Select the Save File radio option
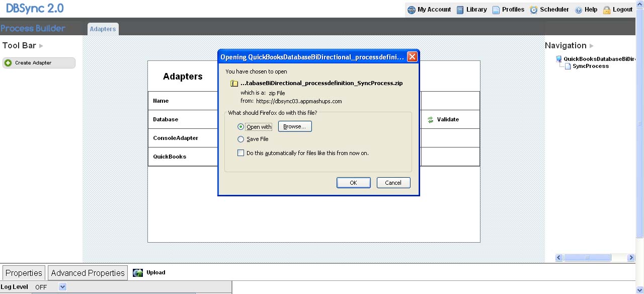Screen dimensions: 644x294 (240, 139)
